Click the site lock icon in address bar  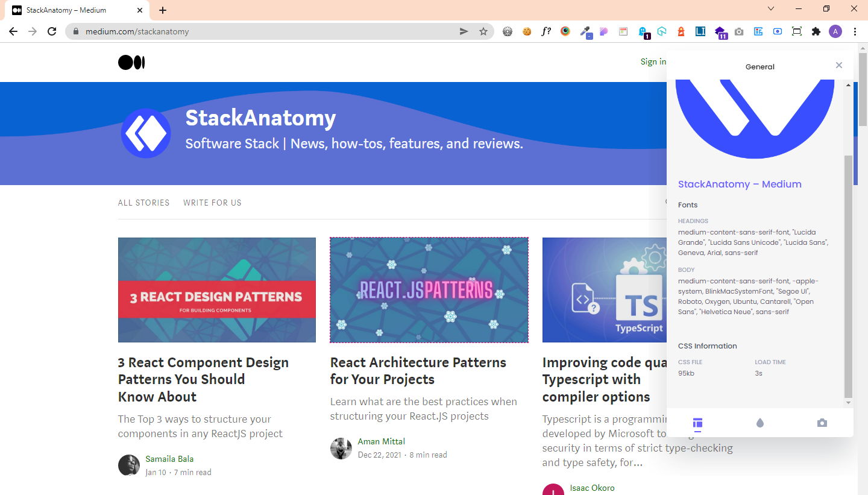[x=75, y=31]
